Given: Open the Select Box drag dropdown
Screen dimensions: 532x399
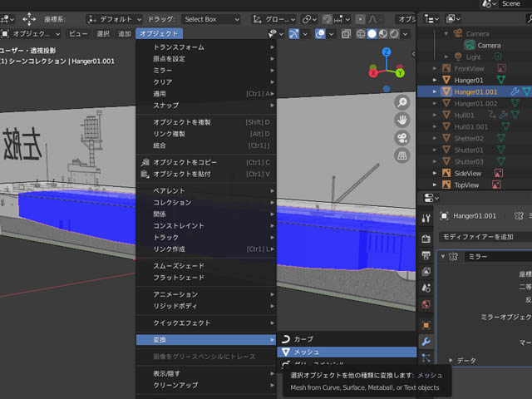Looking at the screenshot, I should point(210,19).
